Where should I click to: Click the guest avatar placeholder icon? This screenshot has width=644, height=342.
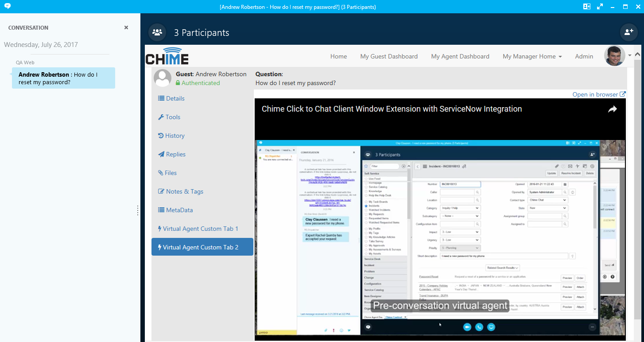click(163, 78)
